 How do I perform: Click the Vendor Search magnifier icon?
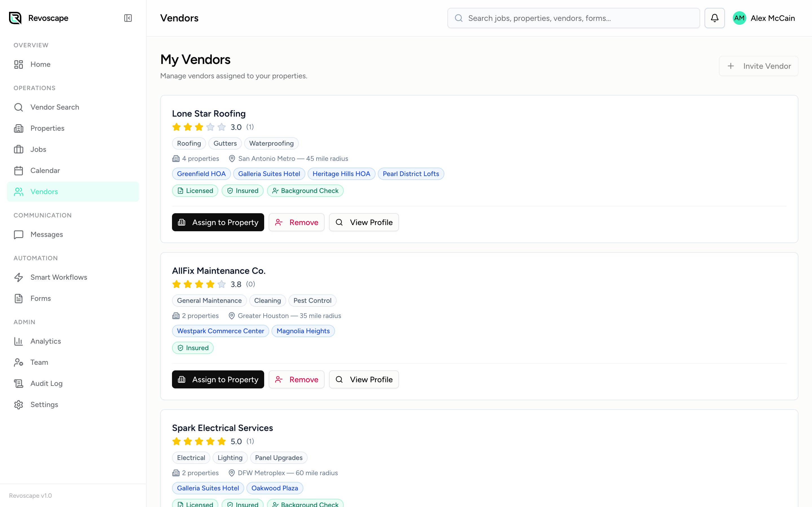pos(18,107)
